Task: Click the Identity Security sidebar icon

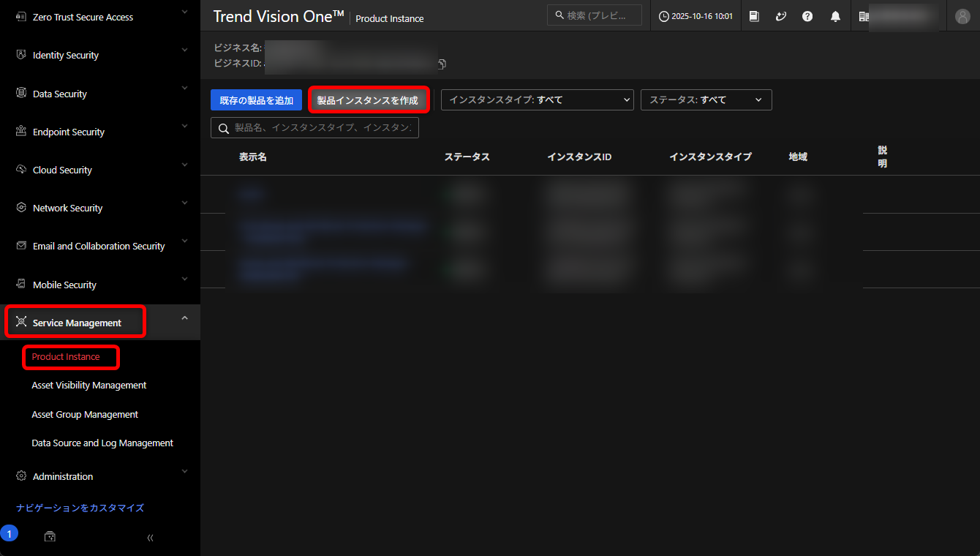Action: 20,55
